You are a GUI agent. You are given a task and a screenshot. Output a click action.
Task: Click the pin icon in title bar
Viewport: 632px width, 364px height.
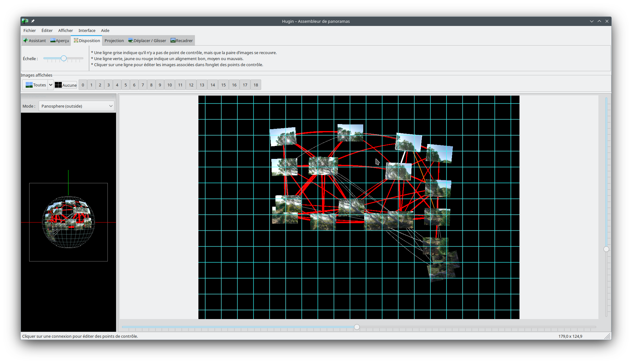[x=33, y=21]
